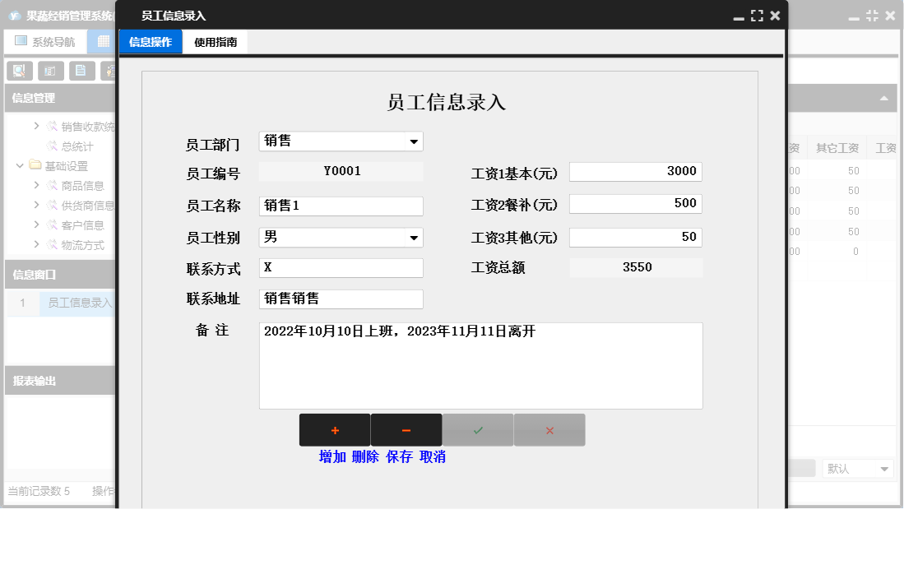Click the green checkmark save icon
Image resolution: width=904 pixels, height=588 pixels.
pos(477,429)
